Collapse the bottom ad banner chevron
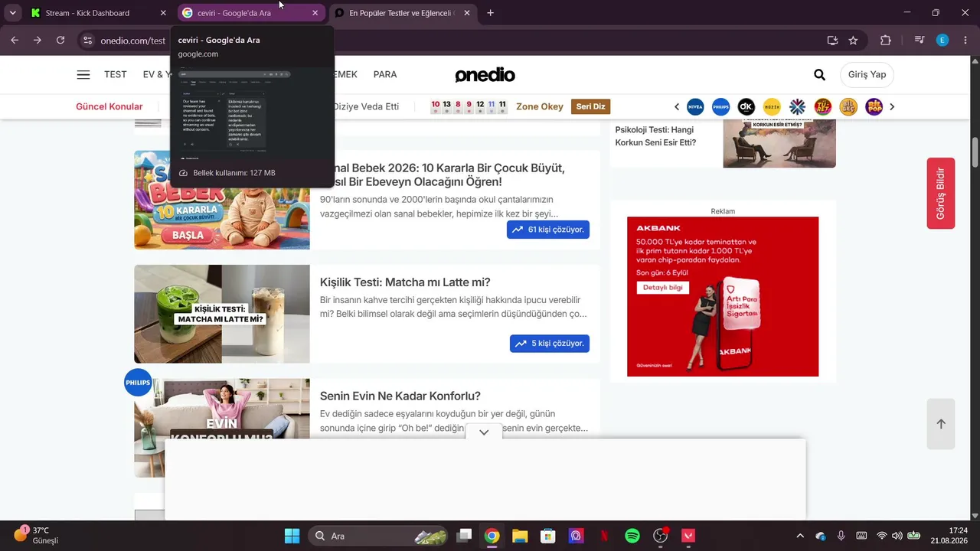Image resolution: width=980 pixels, height=551 pixels. pyautogui.click(x=484, y=432)
